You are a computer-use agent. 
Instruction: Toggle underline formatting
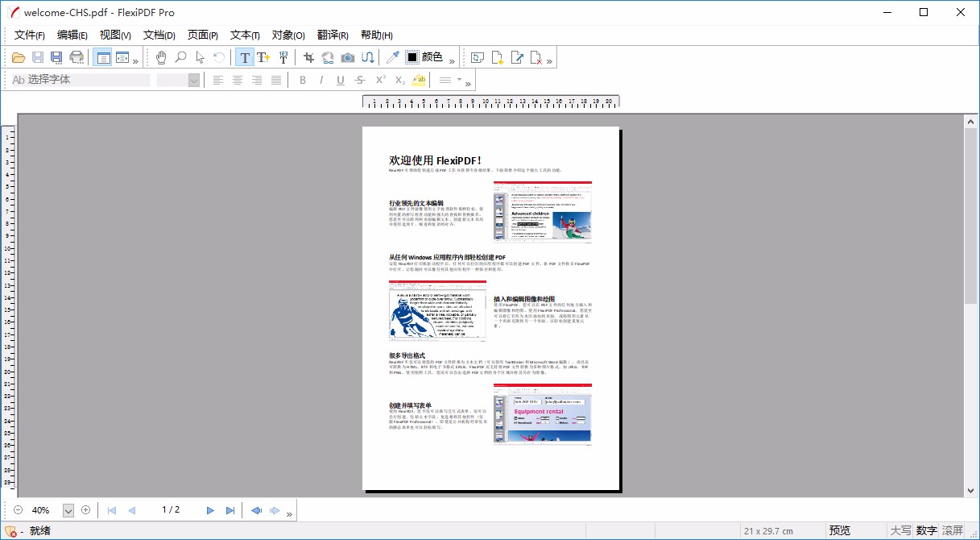(x=341, y=80)
